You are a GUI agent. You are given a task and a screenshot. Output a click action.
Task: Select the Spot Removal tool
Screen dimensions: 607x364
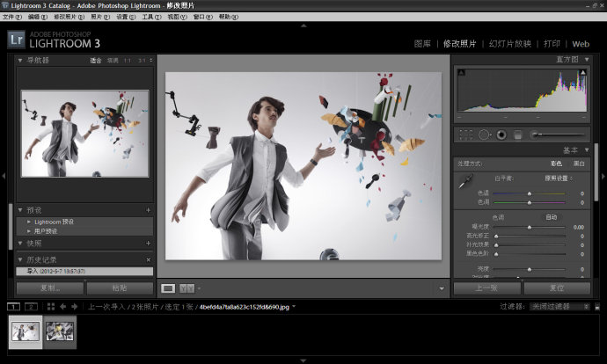(x=484, y=135)
